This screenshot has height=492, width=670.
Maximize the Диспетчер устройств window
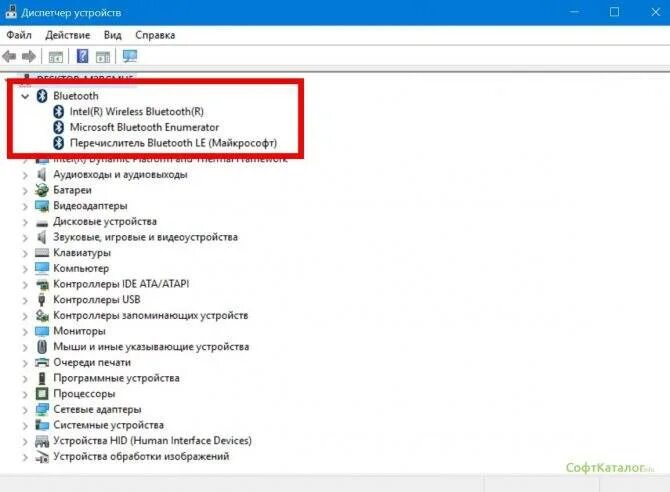(x=614, y=12)
